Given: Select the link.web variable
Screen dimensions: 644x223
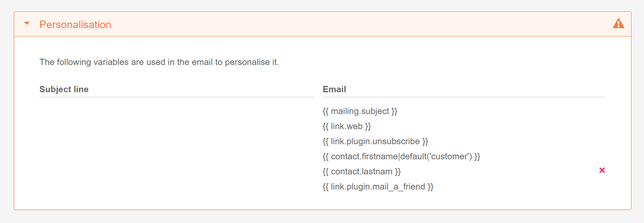Looking at the screenshot, I should pyautogui.click(x=346, y=126).
